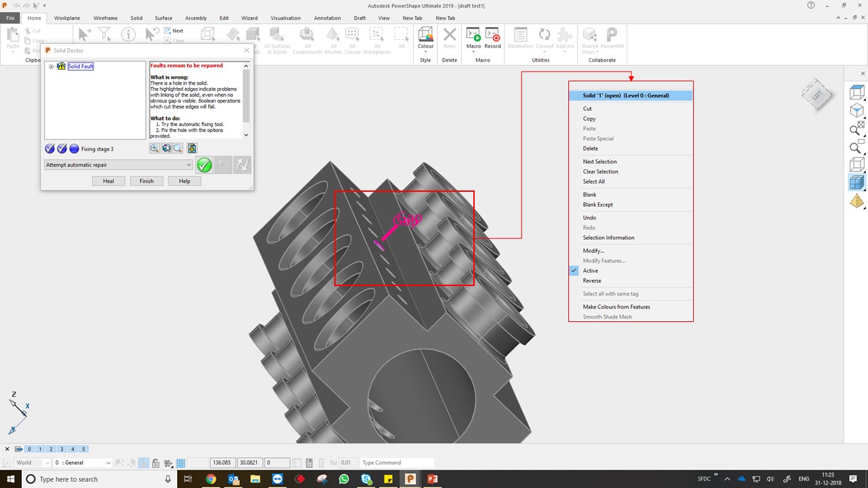The image size is (868, 488).
Task: Toggle level 2 button
Action: click(51, 449)
